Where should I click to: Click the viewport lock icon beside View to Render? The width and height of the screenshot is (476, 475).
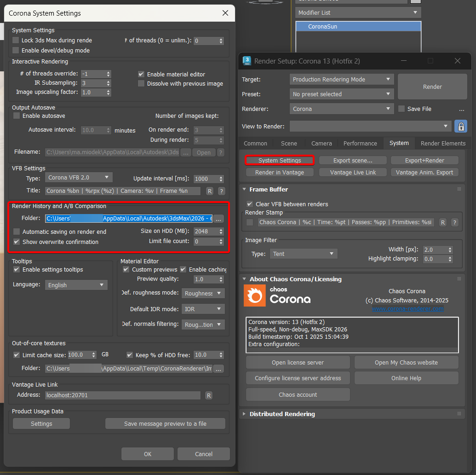pos(461,126)
